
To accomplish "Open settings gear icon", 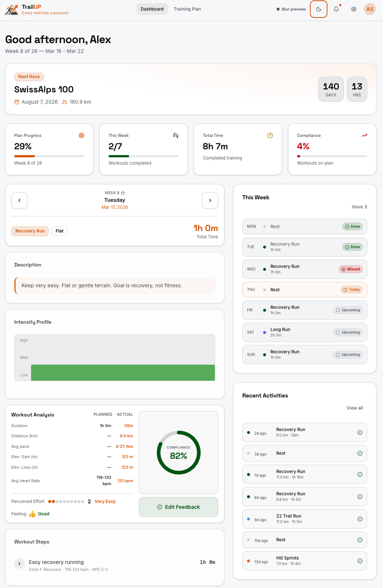I will click(353, 9).
